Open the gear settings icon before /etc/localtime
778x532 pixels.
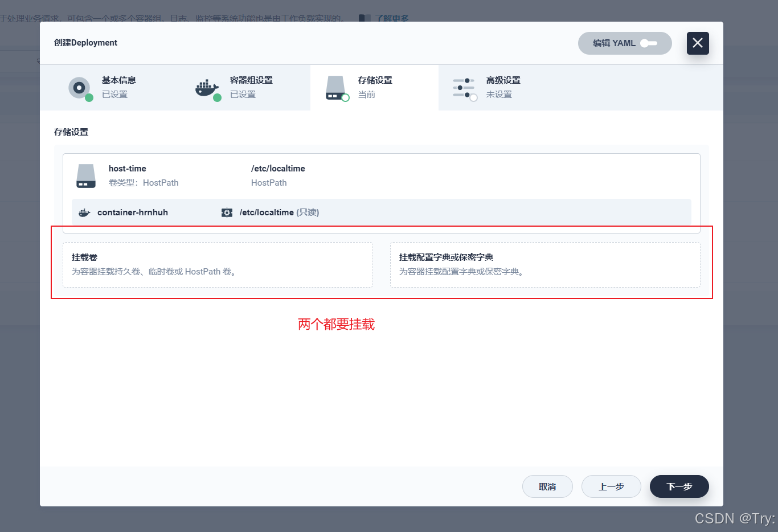227,212
